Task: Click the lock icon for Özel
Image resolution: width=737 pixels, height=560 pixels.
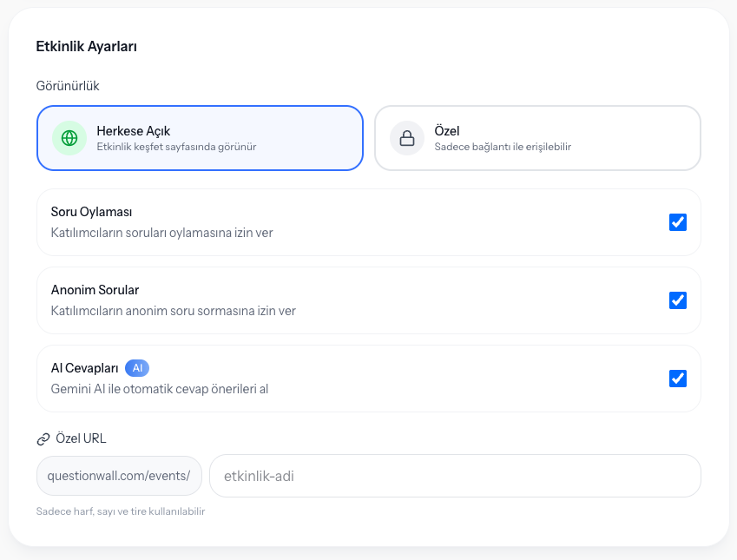Action: coord(406,138)
